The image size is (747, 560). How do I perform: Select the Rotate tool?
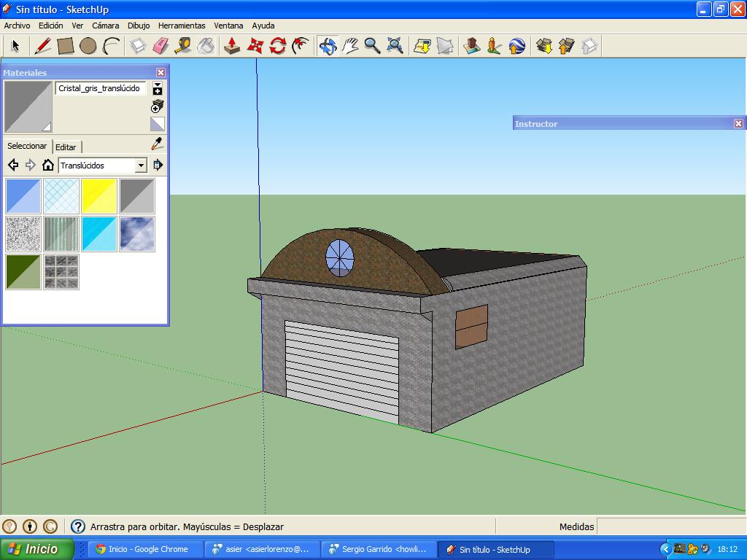pos(277,46)
